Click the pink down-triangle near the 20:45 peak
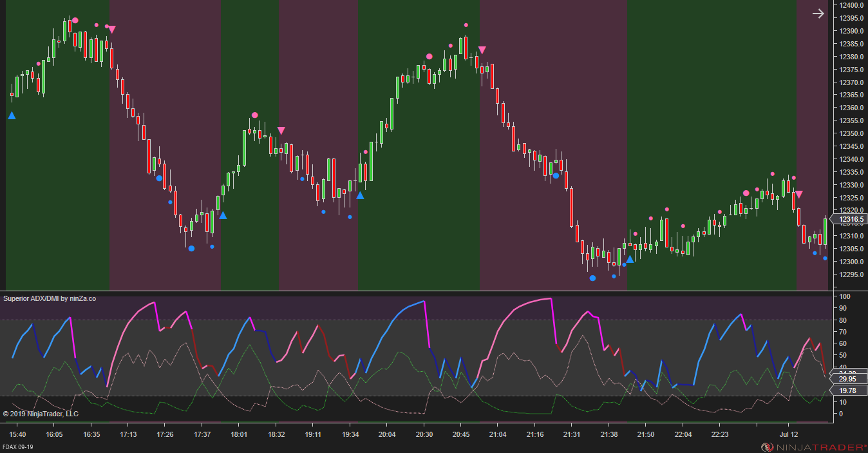 (x=482, y=50)
